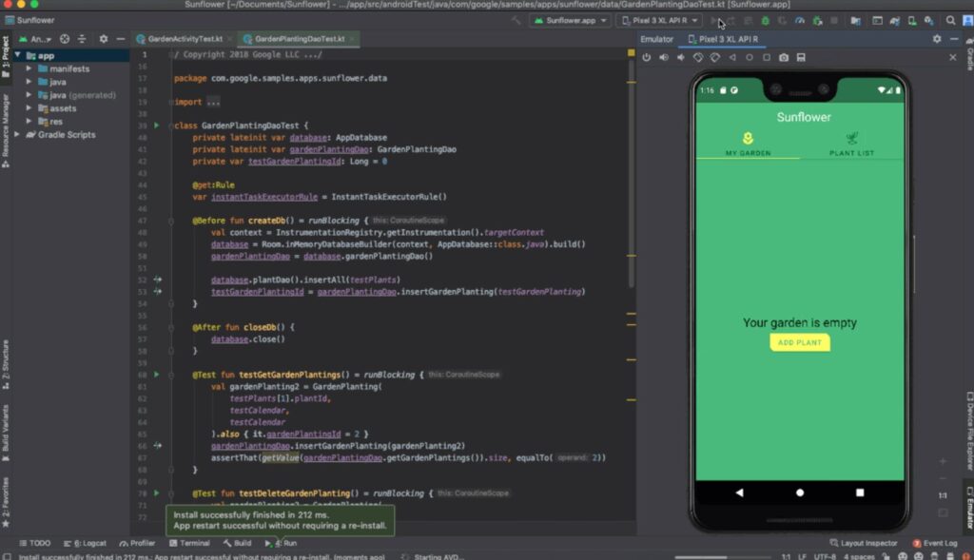Expand the java folder arrow
974x560 pixels.
(29, 82)
